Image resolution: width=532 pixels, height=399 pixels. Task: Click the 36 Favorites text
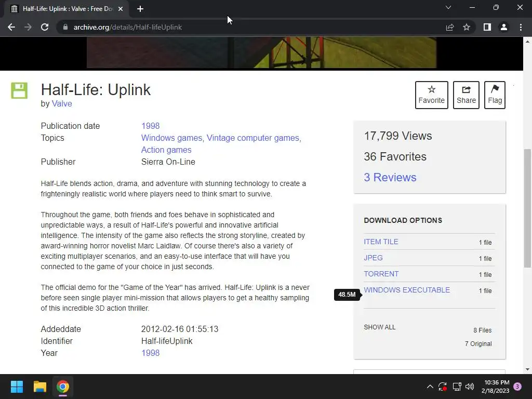pos(395,156)
